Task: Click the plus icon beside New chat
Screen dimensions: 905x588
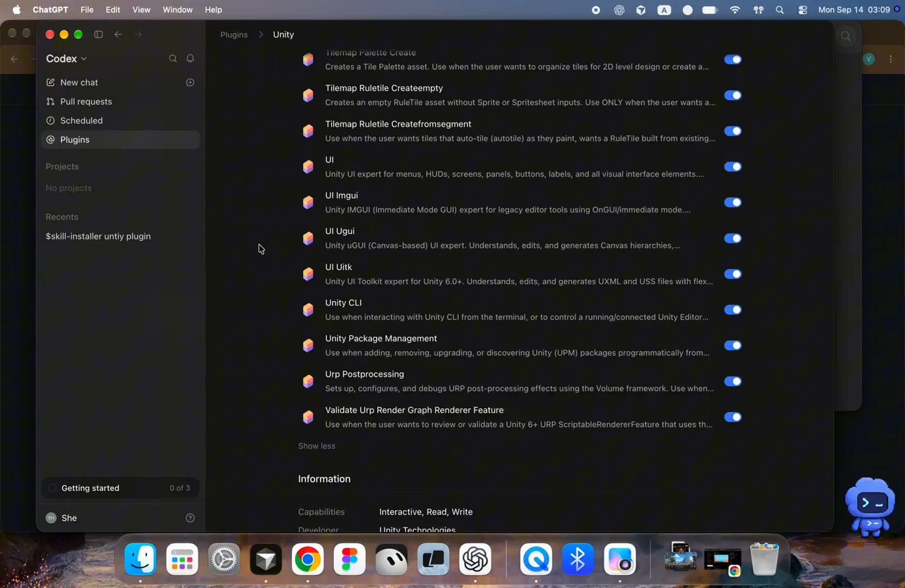Action: coord(190,83)
